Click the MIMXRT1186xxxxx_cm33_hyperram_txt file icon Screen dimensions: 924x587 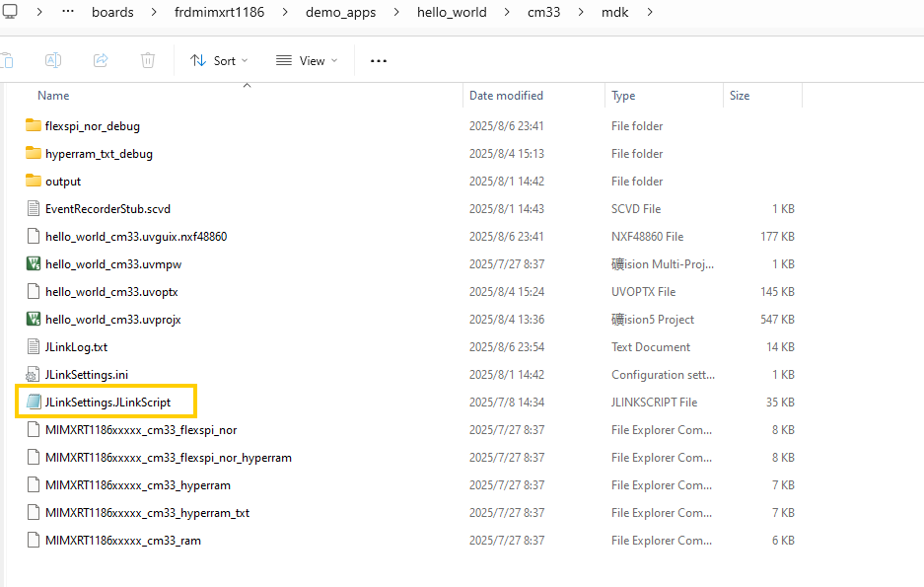34,512
